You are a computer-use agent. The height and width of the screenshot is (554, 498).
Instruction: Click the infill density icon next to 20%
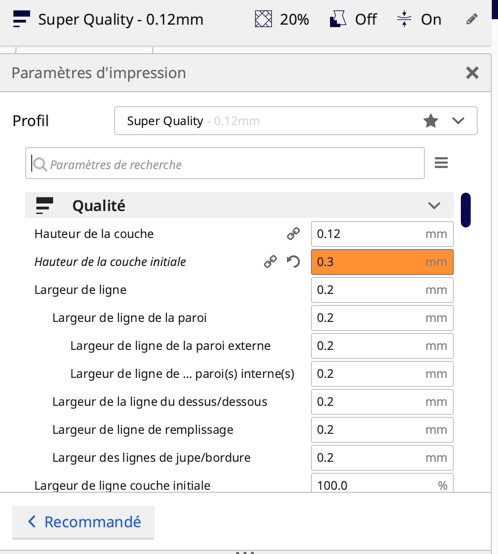click(263, 19)
